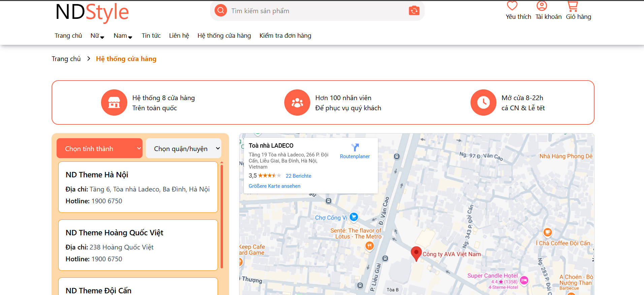Open Tin tức menu item
644x295 pixels.
pos(151,36)
